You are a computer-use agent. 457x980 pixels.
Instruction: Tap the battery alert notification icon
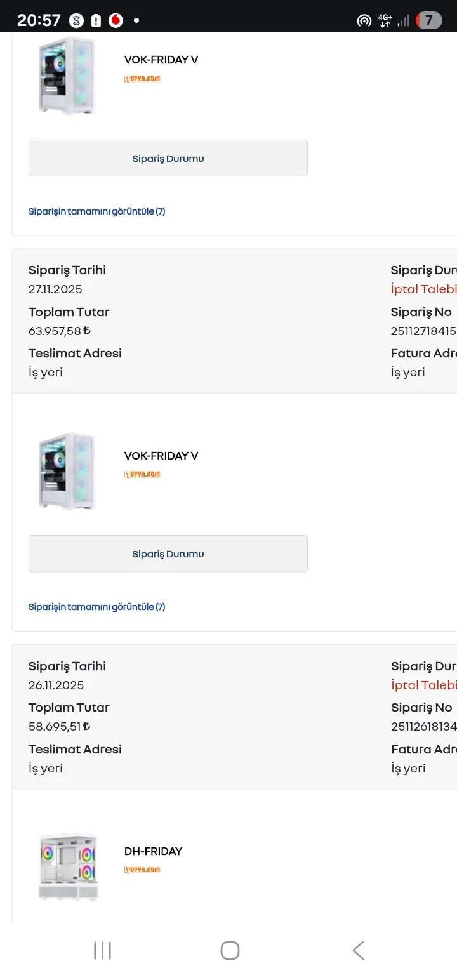pos(96,20)
